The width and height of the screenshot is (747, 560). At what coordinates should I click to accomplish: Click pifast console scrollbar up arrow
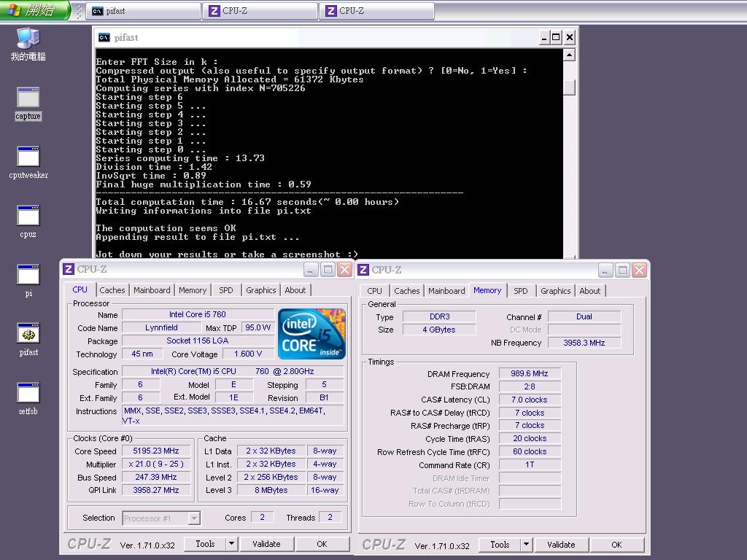pyautogui.click(x=569, y=55)
